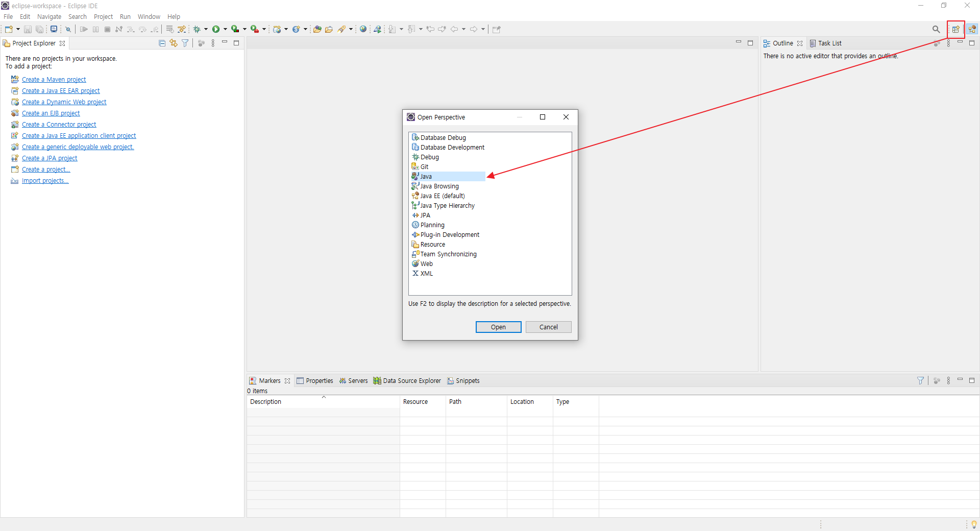980x531 pixels.
Task: Expand the External Tools dropdown arrow
Action: click(x=264, y=29)
